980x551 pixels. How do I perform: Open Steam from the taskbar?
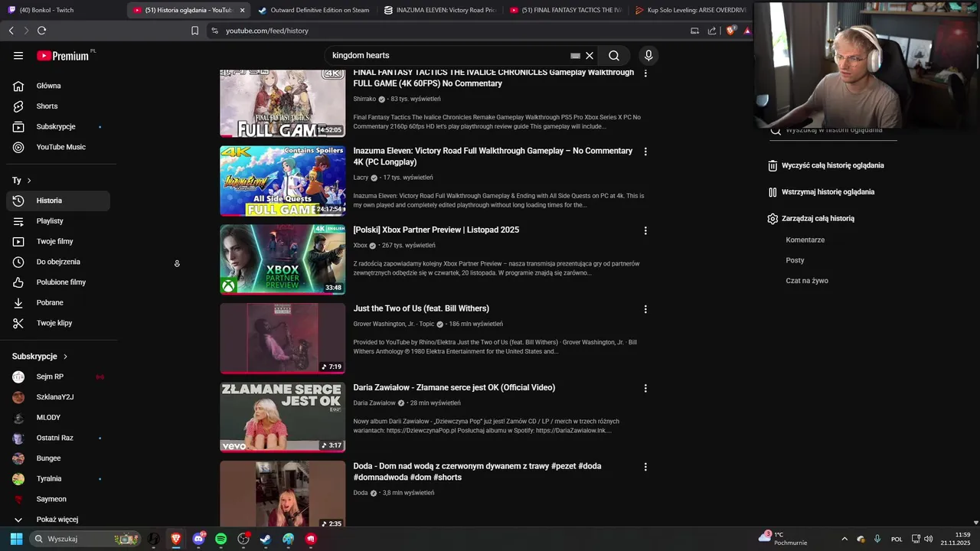(x=266, y=539)
